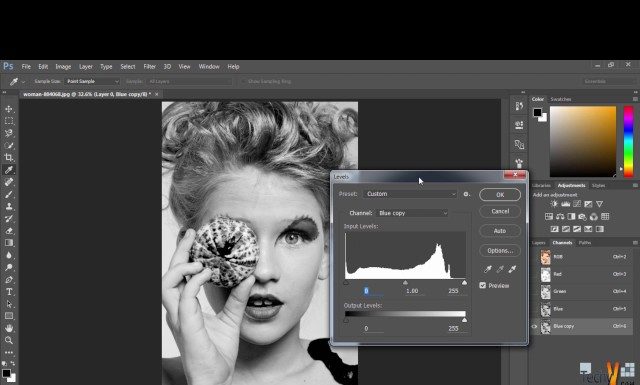Click the white point eyedropper in Levels
640x385 pixels.
[512, 269]
